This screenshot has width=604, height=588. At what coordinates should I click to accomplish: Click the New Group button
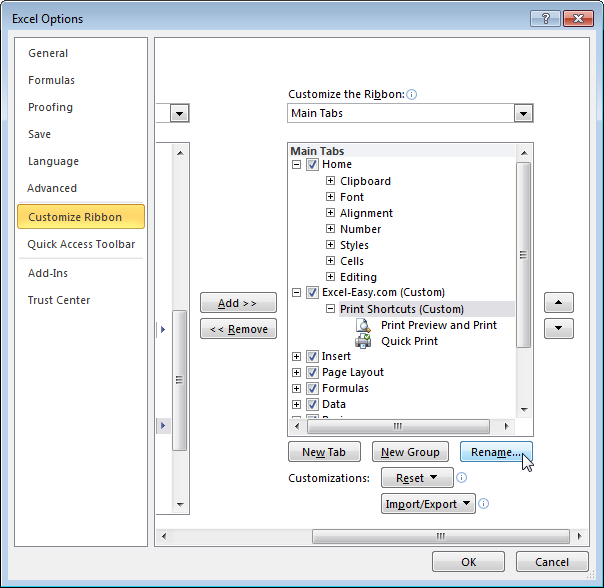click(410, 452)
